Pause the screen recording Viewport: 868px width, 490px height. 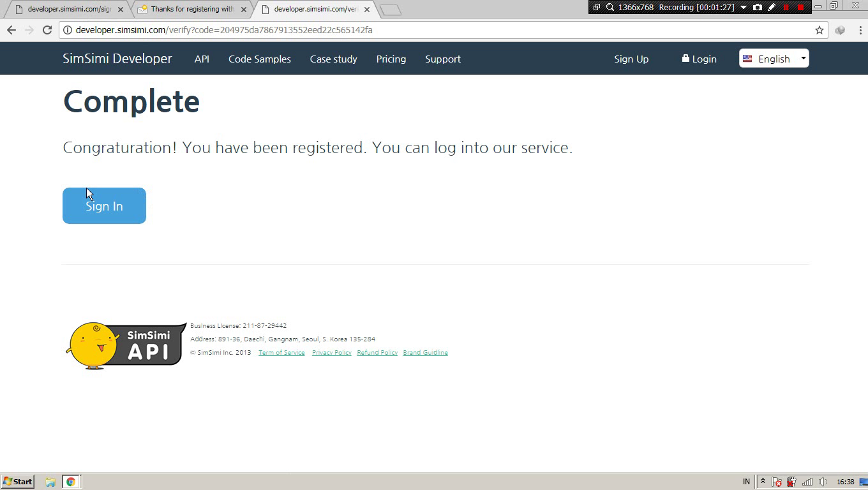click(786, 7)
